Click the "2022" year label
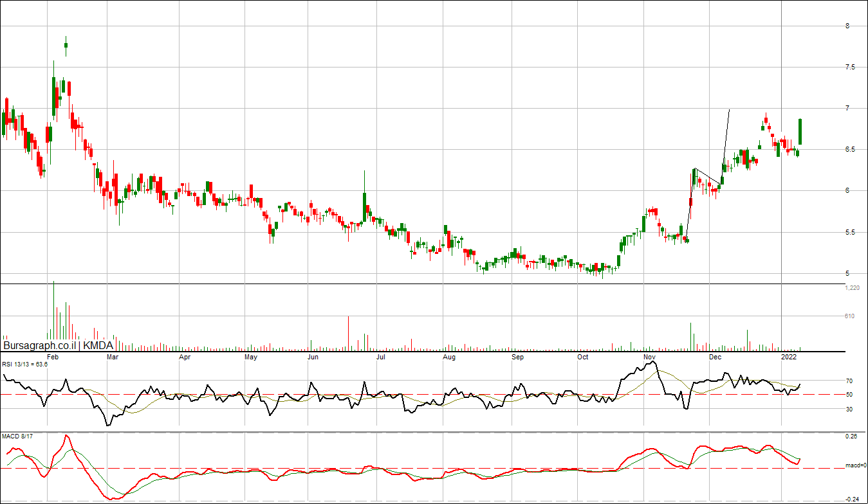The width and height of the screenshot is (868, 504). pyautogui.click(x=790, y=356)
